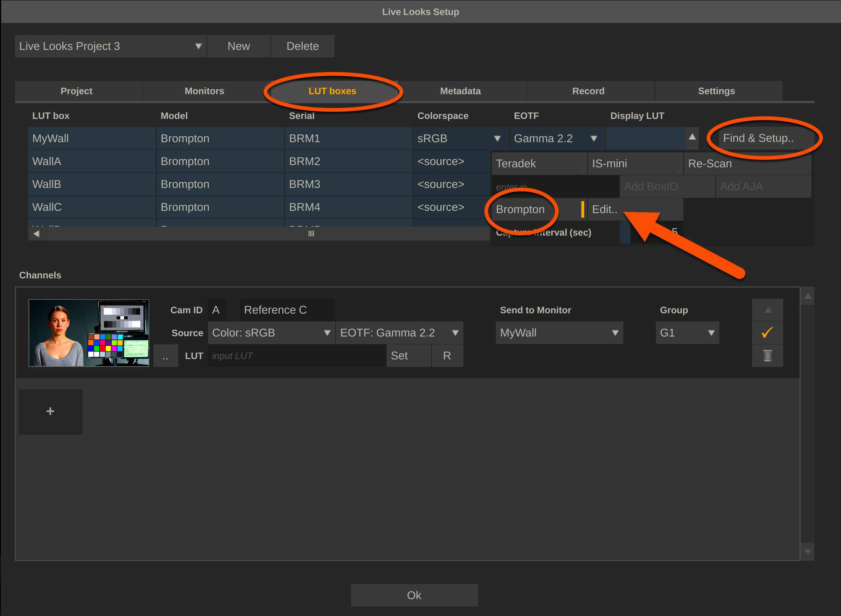Click the trash icon to delete channel

click(767, 355)
